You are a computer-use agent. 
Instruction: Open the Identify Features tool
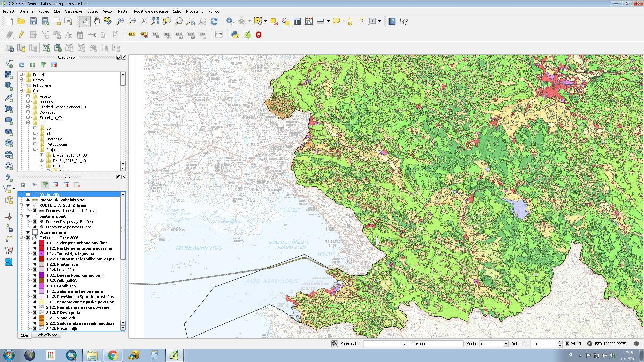point(230,21)
